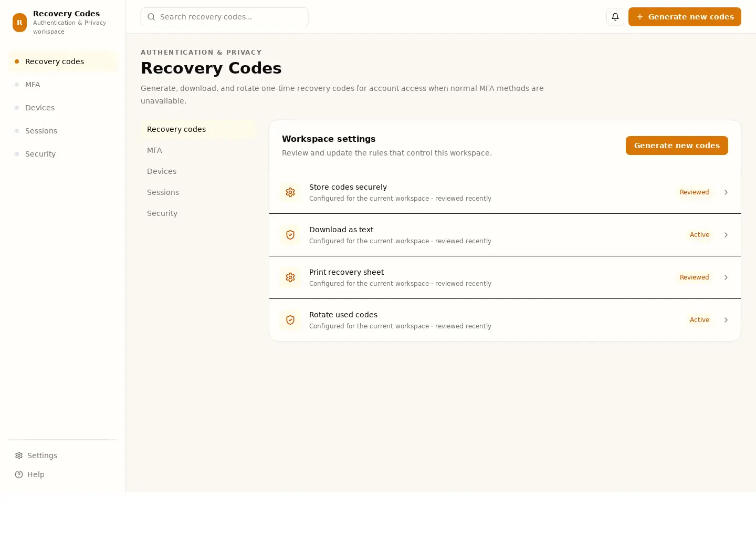Click the notification bell icon

(615, 17)
